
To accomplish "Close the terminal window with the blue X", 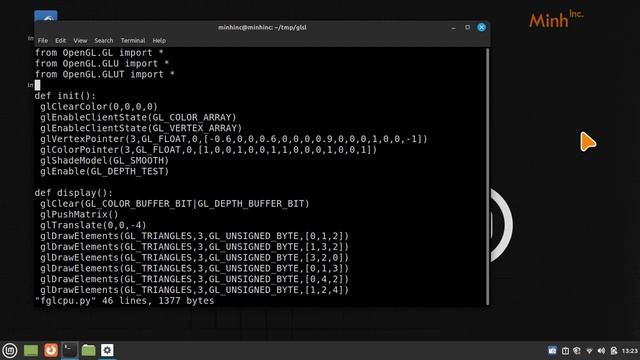I will [482, 27].
